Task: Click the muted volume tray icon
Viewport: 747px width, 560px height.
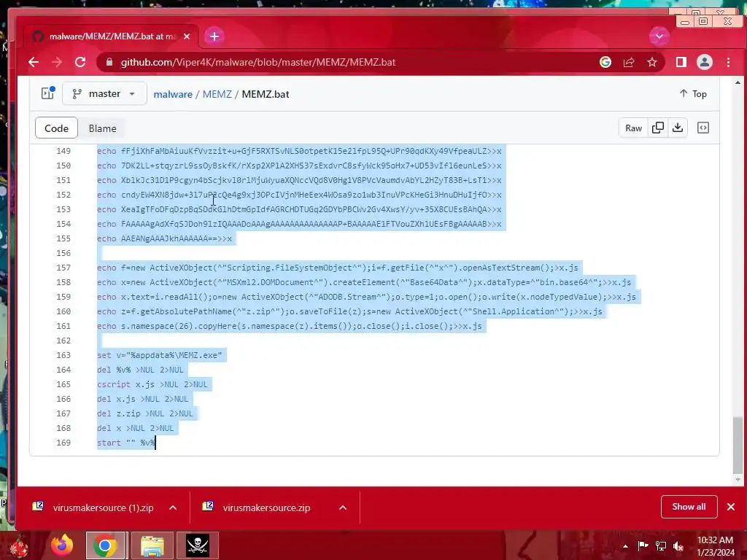Action: (678, 546)
